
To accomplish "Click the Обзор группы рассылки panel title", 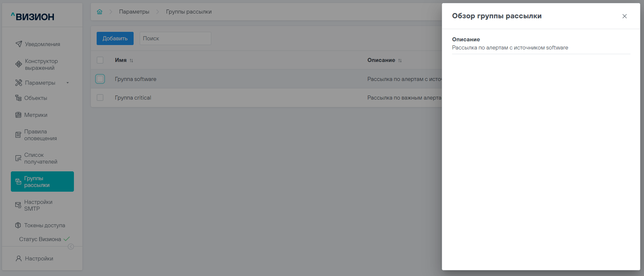I will (497, 16).
